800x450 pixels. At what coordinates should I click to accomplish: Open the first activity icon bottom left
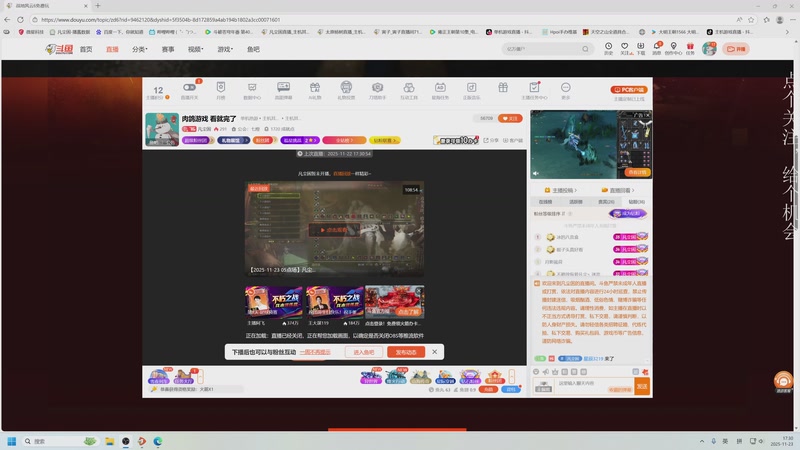pos(158,377)
